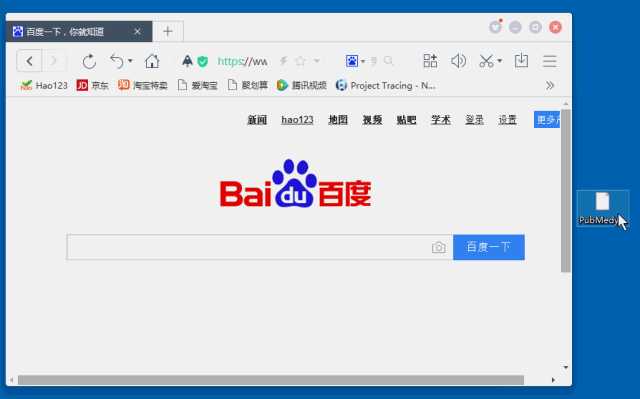The width and height of the screenshot is (640, 399).
Task: Click the scroll up arrow
Action: 566,104
